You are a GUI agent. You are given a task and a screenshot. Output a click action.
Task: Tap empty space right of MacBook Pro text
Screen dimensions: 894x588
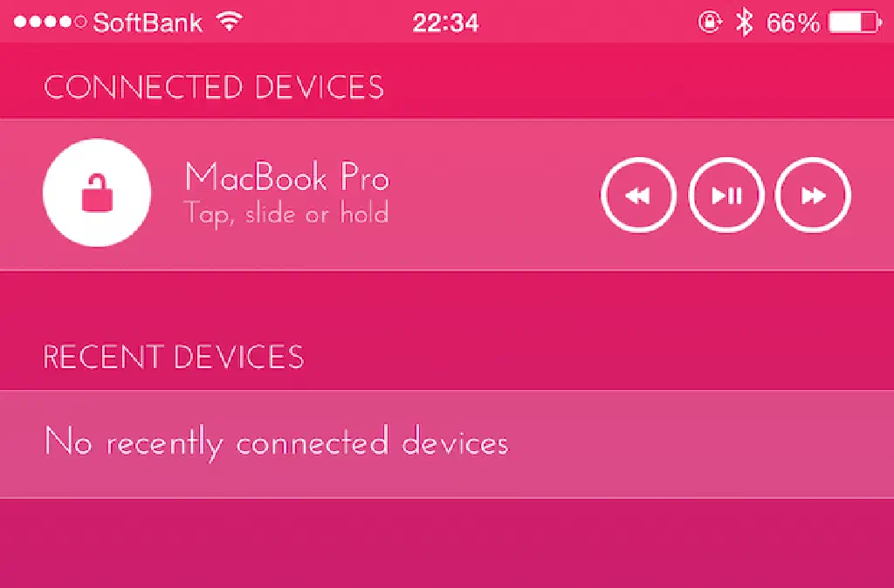(495, 195)
